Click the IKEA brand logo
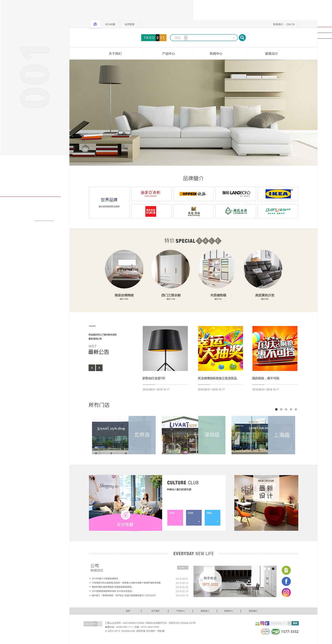This screenshot has height=644, width=332. pos(278,194)
